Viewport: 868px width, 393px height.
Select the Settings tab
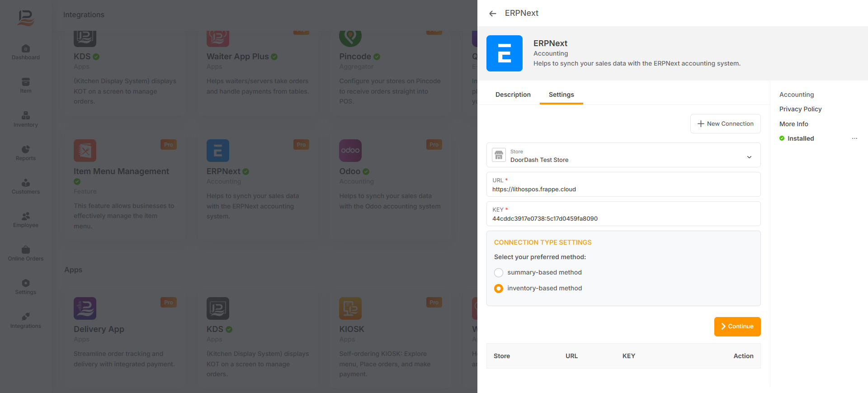point(561,95)
